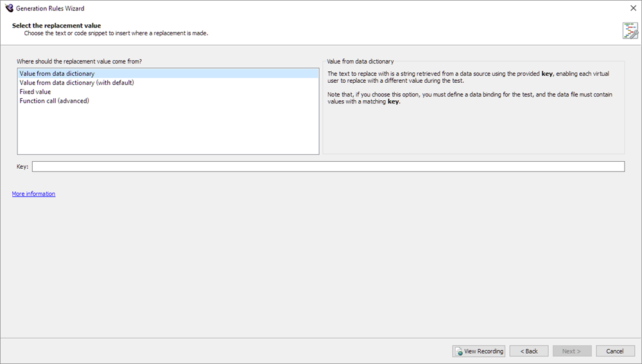Click the "Key:" label
This screenshot has height=364, width=642.
(x=23, y=167)
